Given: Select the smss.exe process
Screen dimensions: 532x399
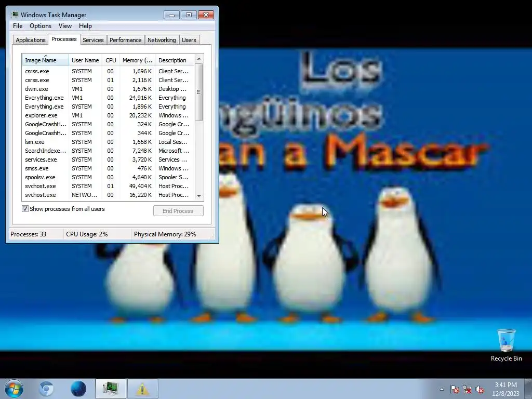Looking at the screenshot, I should tap(108, 168).
